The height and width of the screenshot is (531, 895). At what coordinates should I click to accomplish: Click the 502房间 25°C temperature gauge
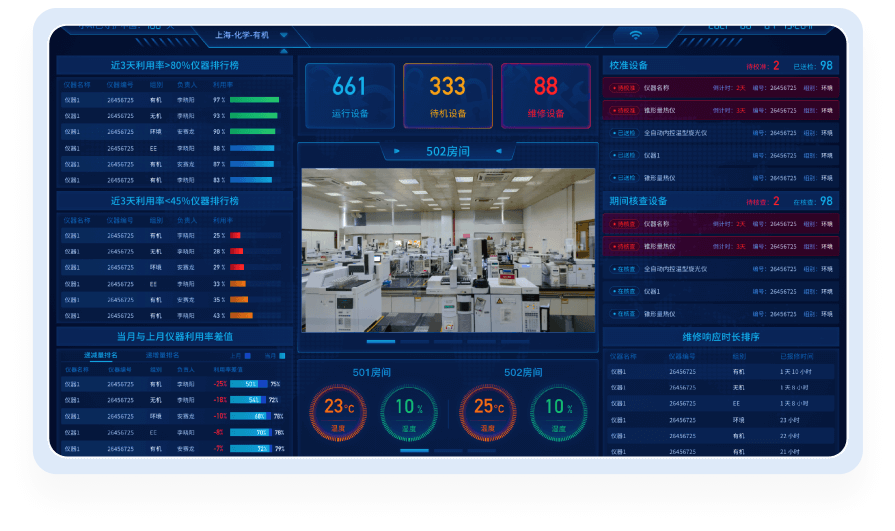pos(488,413)
